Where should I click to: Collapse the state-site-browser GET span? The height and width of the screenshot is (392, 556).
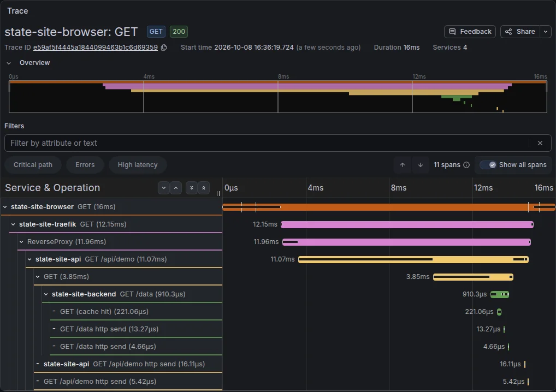[5, 207]
